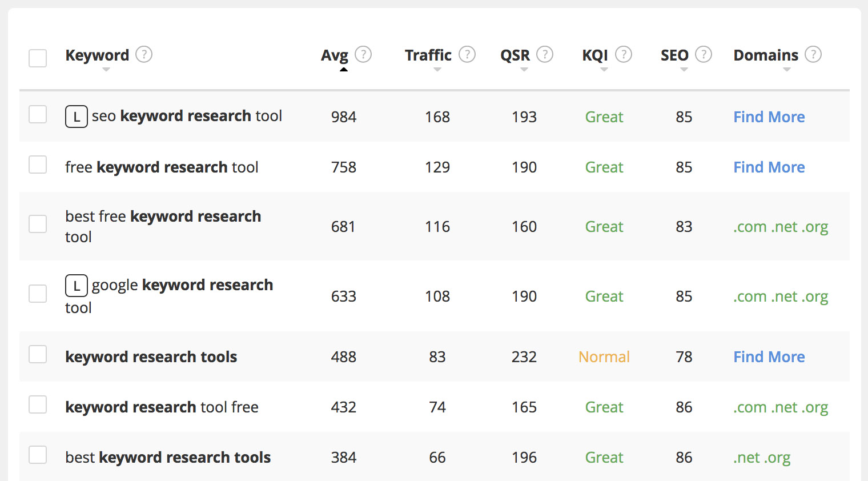Click Find More for free keyword research tool
Image resolution: width=868 pixels, height=481 pixels.
click(x=769, y=167)
